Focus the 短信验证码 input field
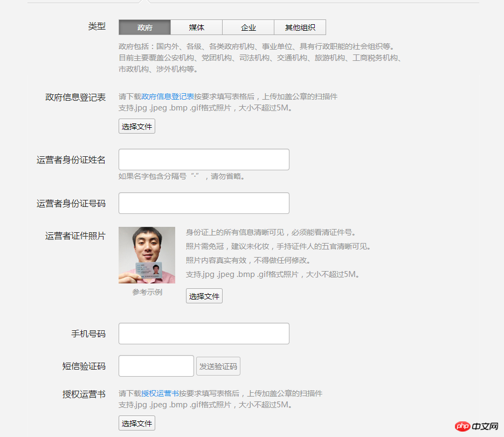Image resolution: width=504 pixels, height=437 pixels. (156, 366)
